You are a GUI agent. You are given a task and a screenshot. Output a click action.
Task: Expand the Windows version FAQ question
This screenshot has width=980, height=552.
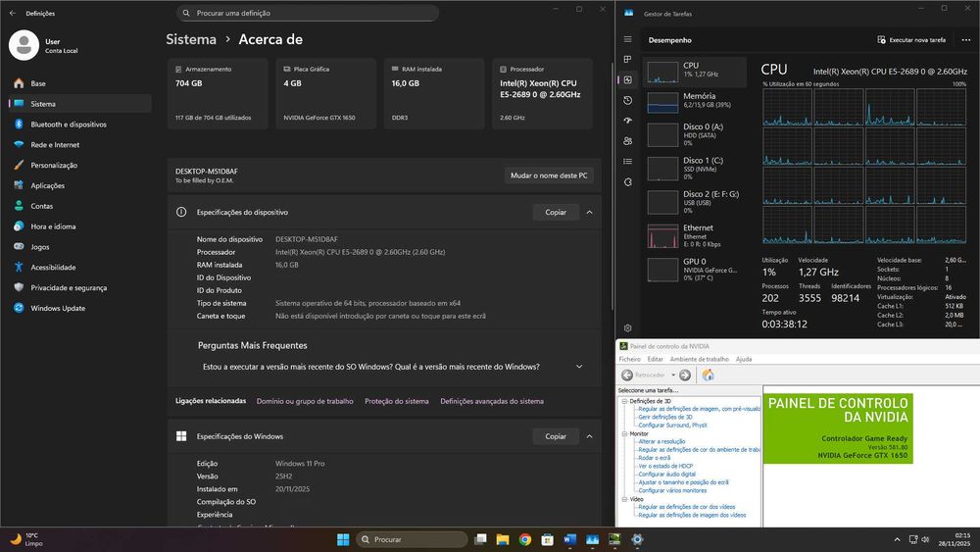pyautogui.click(x=579, y=367)
